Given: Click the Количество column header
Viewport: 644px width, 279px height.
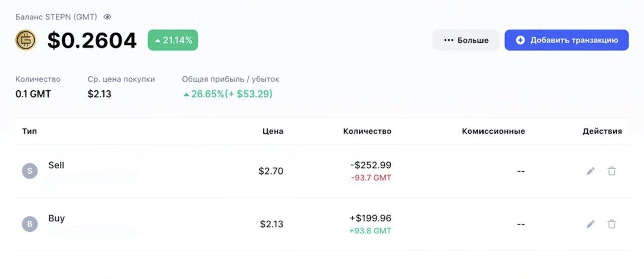Looking at the screenshot, I should pos(367,131).
